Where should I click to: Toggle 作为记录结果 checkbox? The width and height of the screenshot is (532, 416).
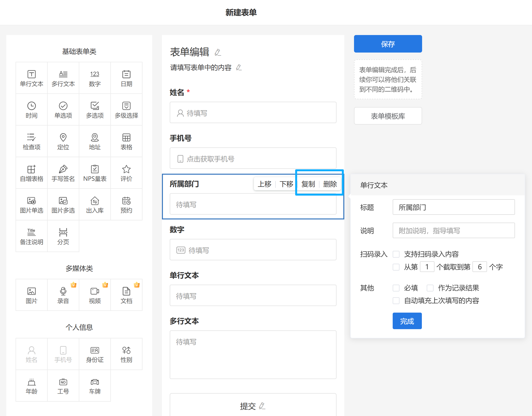point(430,288)
